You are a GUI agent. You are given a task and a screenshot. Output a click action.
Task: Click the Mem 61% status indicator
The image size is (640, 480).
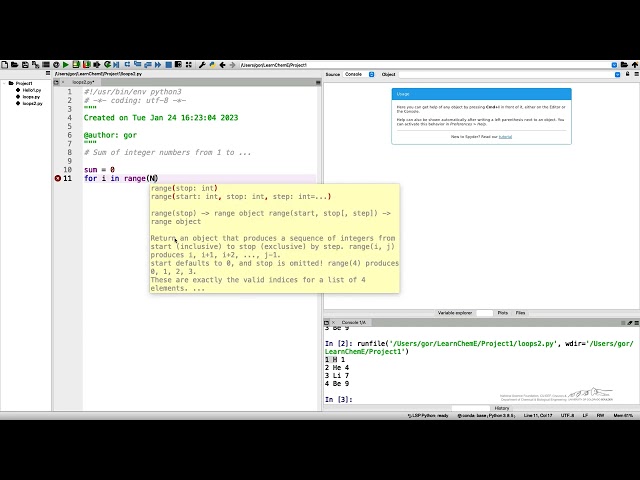pyautogui.click(x=623, y=416)
